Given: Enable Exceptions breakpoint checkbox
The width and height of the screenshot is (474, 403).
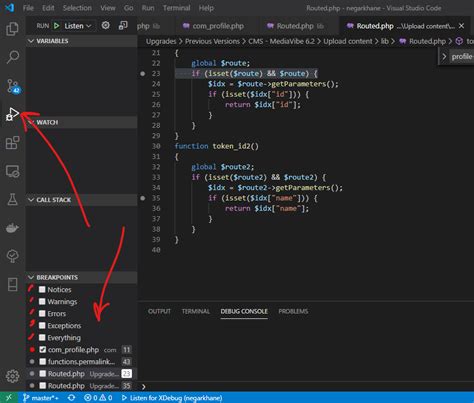Looking at the screenshot, I should [x=42, y=325].
